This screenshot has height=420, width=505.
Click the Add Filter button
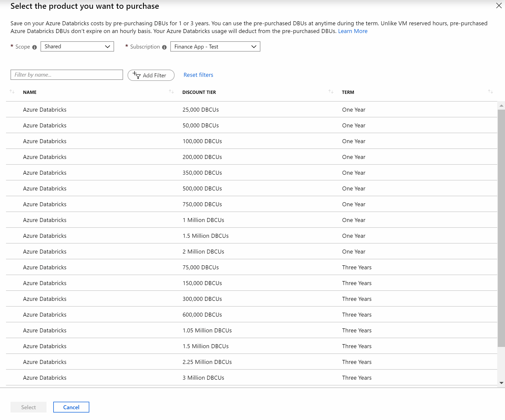pos(151,75)
